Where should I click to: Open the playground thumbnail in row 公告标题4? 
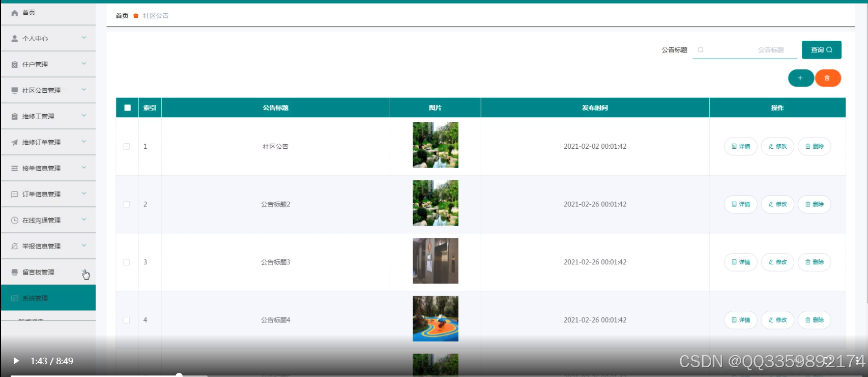(436, 319)
